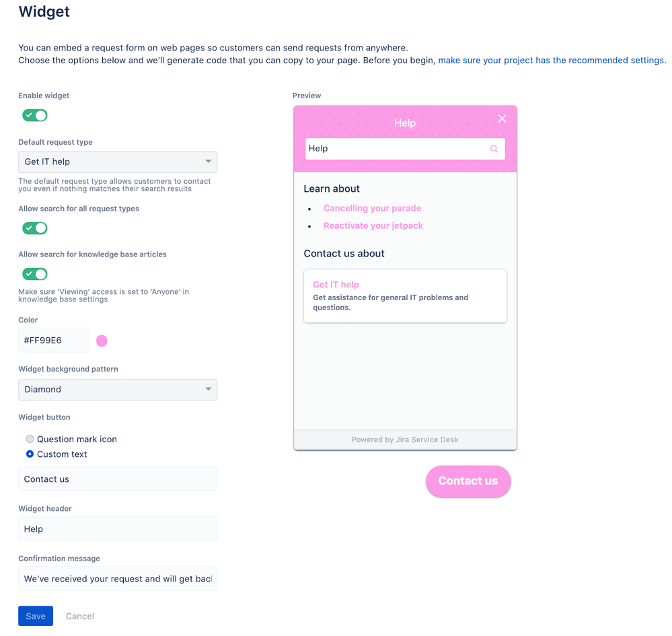The height and width of the screenshot is (636, 672).
Task: Click the Cancelling your parade article link
Action: (x=372, y=208)
